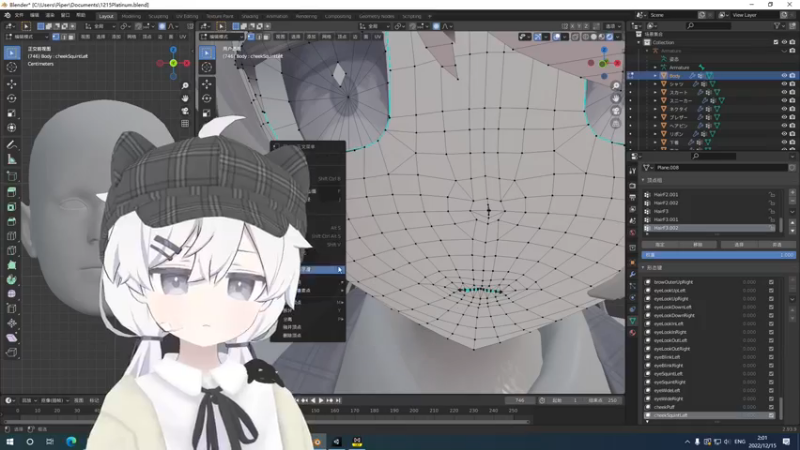Click the 移除 Remove vertex group button
Viewport: 800px width, 450px height.
(697, 245)
